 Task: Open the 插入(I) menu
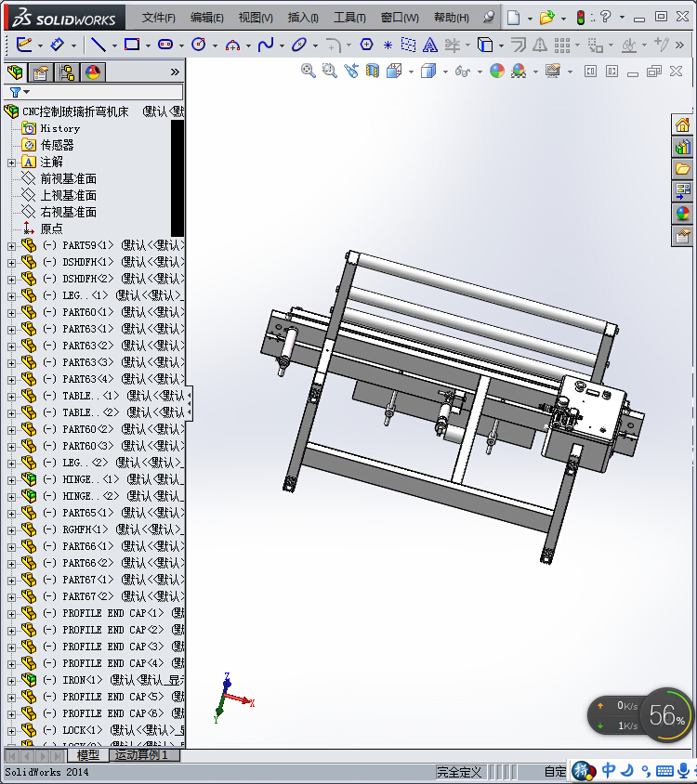(x=303, y=18)
